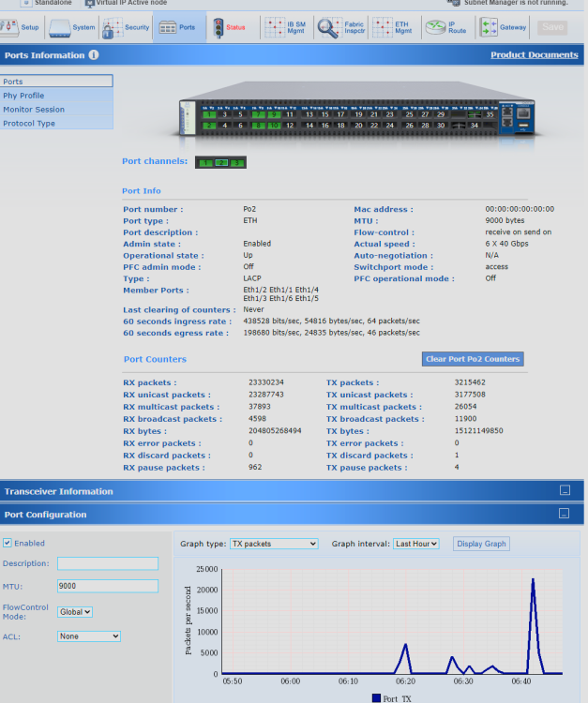The height and width of the screenshot is (703, 588).
Task: Click the TX unicast packets value 3177508
Action: [470, 395]
